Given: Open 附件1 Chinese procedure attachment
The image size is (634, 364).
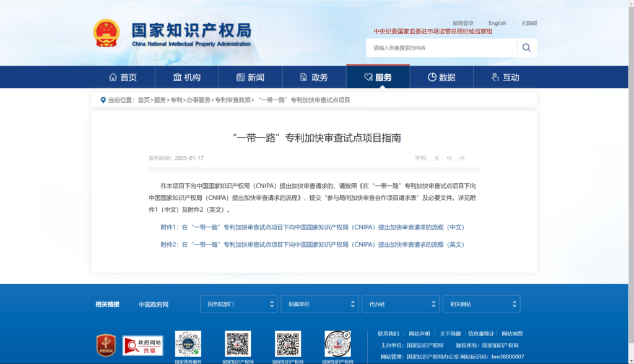Looking at the screenshot, I should point(312,227).
